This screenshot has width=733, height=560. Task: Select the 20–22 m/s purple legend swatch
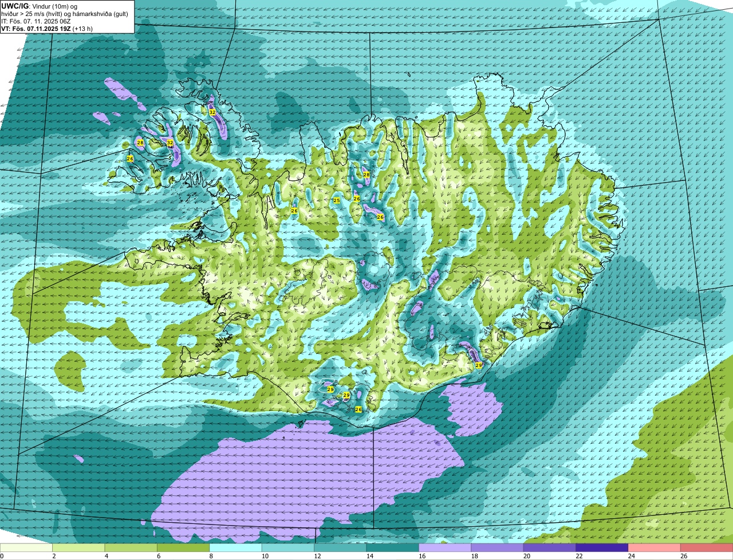[x=550, y=548]
